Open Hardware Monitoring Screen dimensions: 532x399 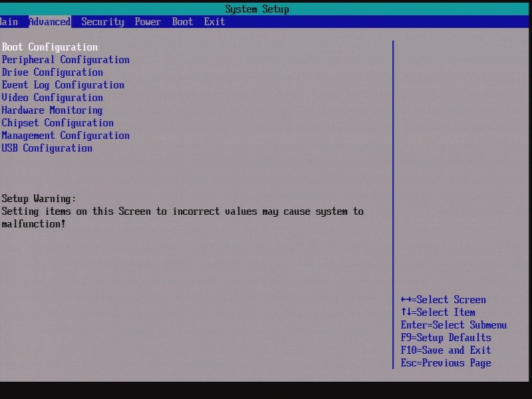[52, 110]
